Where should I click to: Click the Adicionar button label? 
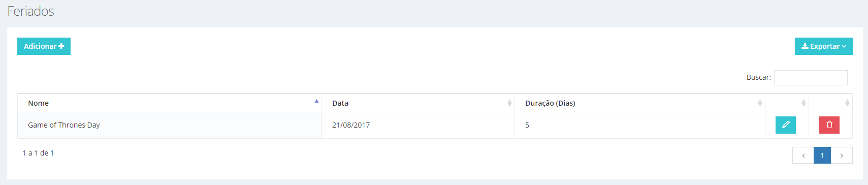pos(40,46)
